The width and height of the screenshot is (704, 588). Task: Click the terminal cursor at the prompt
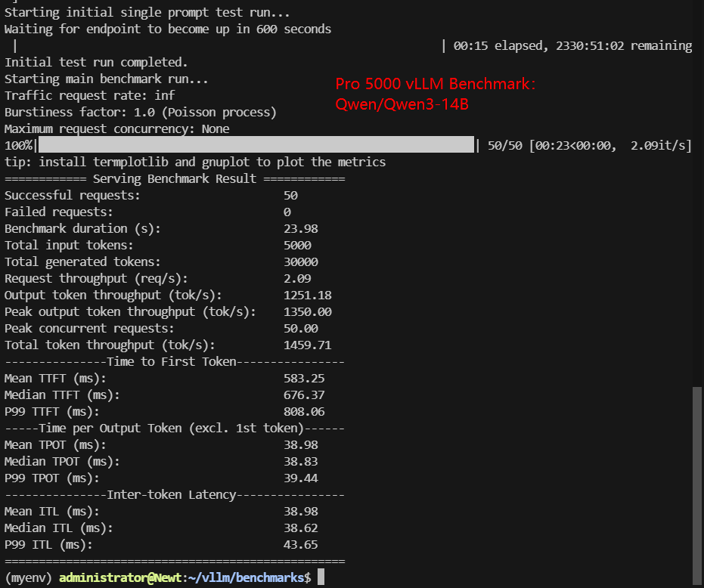click(321, 577)
